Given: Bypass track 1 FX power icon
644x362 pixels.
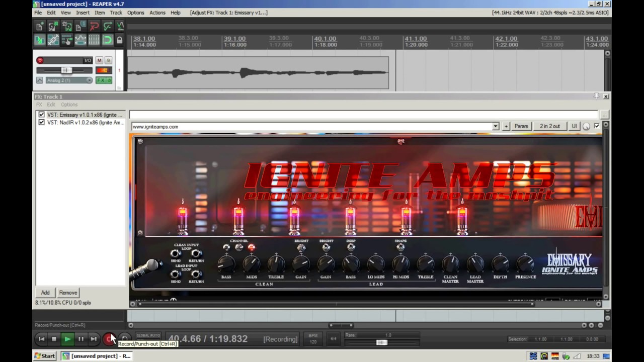Looking at the screenshot, I should [109, 80].
